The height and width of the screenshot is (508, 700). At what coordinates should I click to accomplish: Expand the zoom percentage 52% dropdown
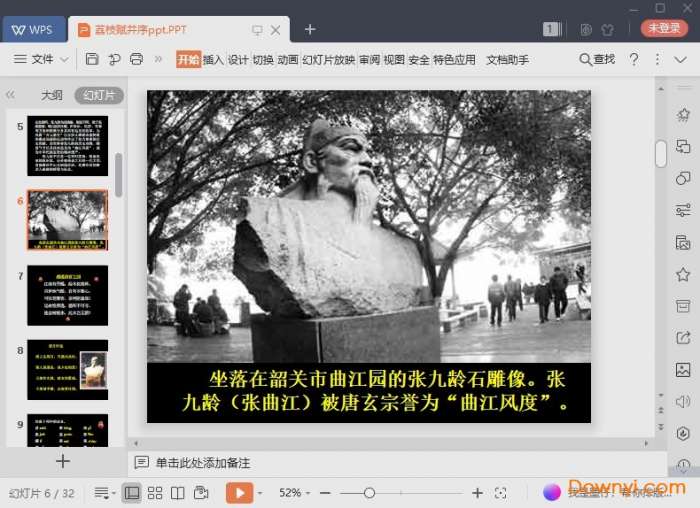tap(296, 493)
